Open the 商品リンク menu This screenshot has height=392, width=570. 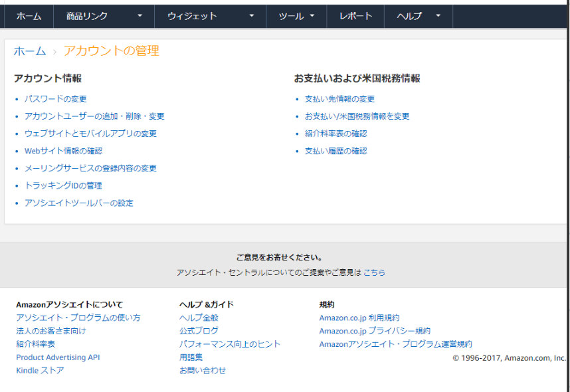click(87, 17)
